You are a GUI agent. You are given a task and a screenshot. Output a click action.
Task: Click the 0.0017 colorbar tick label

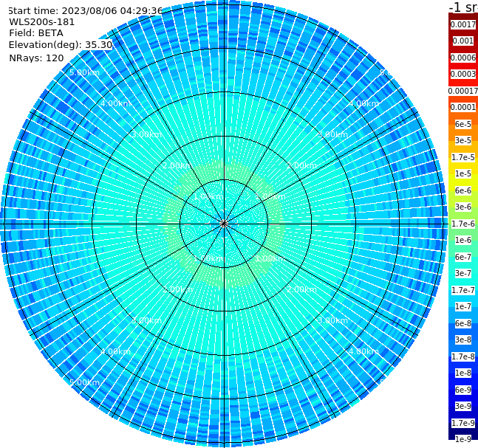click(x=463, y=24)
